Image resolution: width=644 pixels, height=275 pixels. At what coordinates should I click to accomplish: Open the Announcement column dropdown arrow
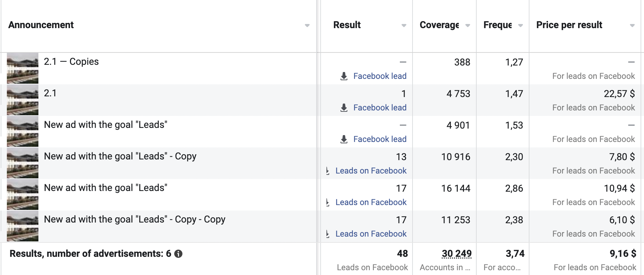coord(307,25)
